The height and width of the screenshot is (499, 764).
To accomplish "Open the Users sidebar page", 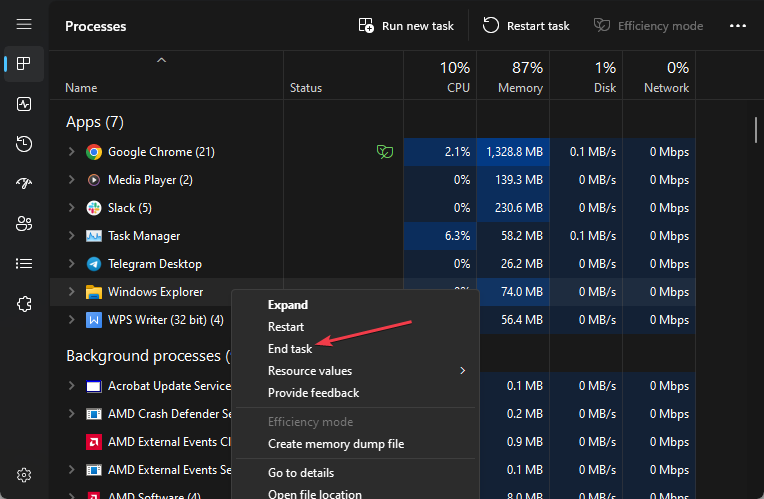I will pyautogui.click(x=24, y=224).
